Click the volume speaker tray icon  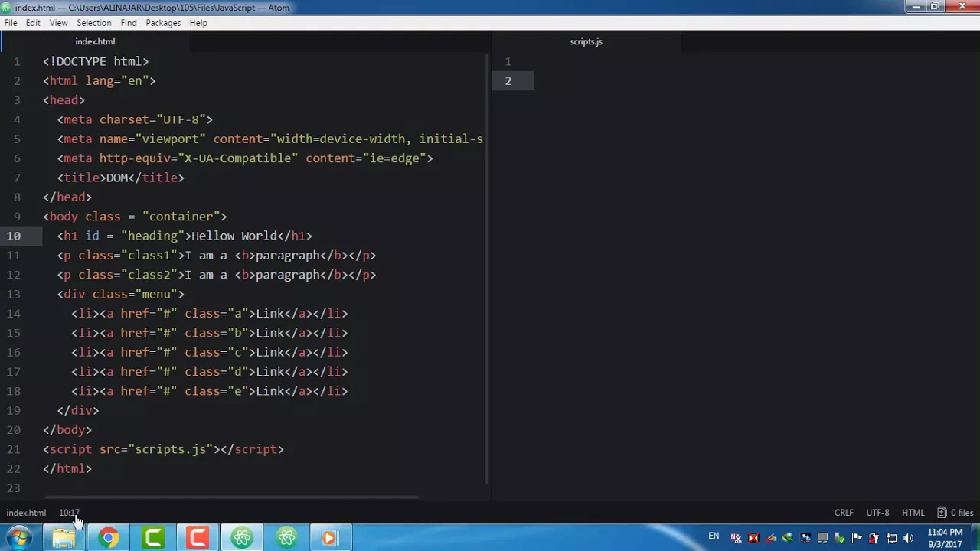tap(908, 538)
